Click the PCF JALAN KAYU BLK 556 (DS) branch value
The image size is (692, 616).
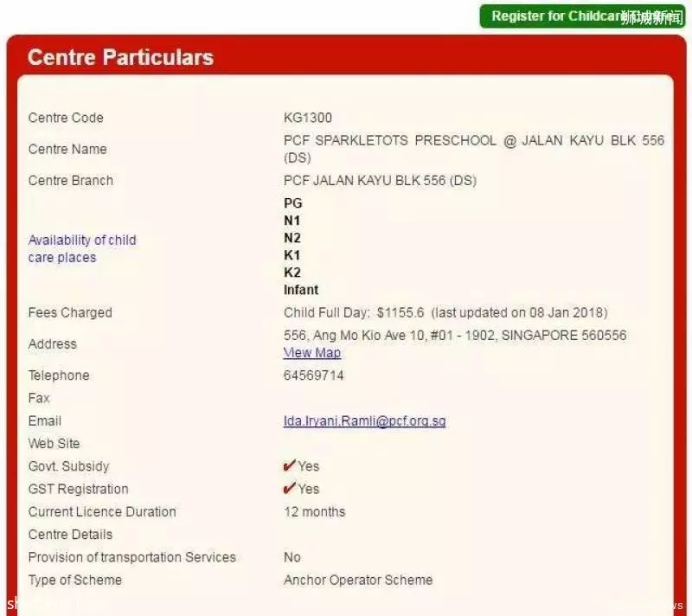[x=380, y=181]
